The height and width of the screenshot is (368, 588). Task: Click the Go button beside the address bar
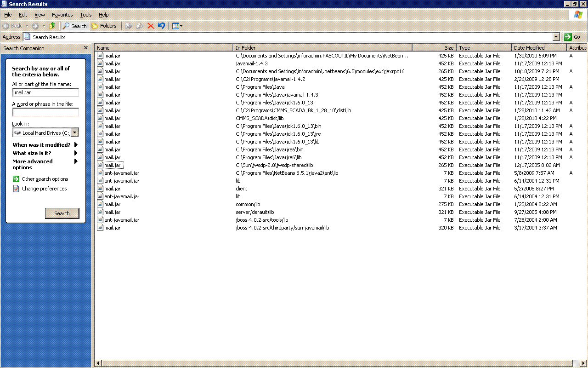[x=573, y=36]
